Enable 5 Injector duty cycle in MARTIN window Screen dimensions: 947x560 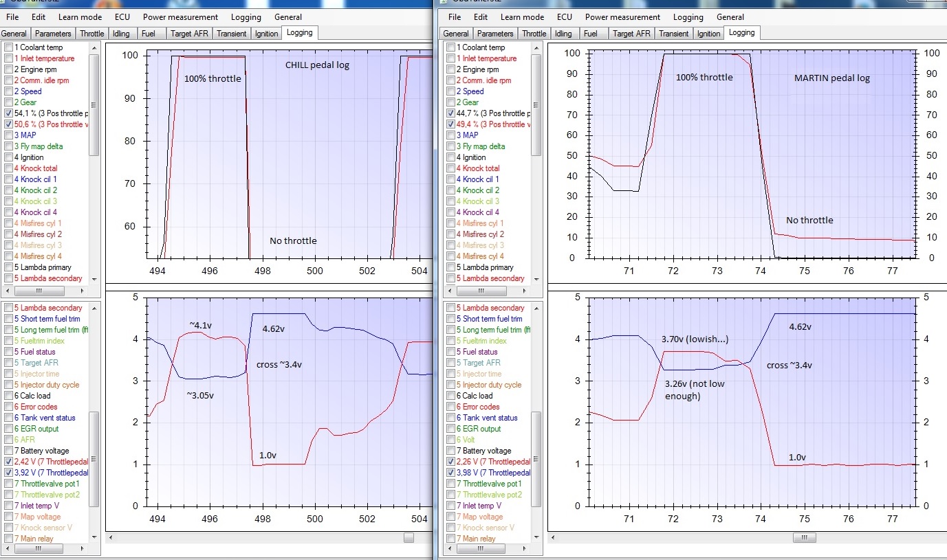(451, 385)
